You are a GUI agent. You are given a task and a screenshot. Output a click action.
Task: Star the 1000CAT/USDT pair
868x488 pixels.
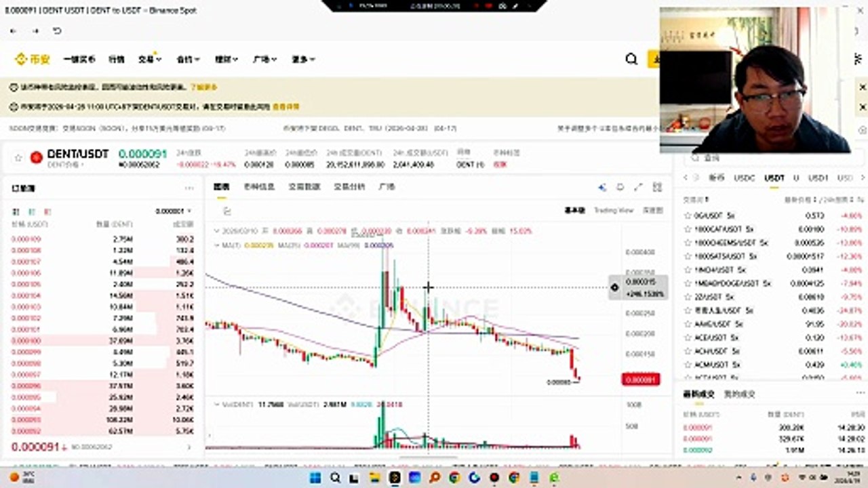[688, 229]
